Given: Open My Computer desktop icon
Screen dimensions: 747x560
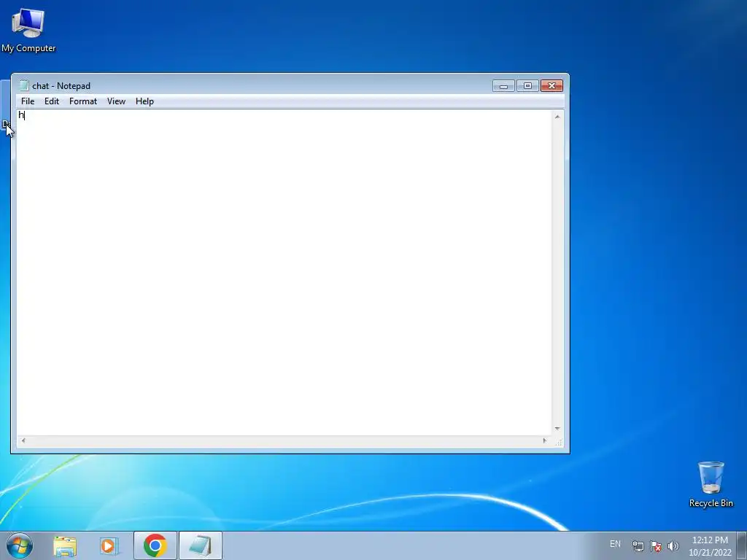Looking at the screenshot, I should [x=28, y=29].
